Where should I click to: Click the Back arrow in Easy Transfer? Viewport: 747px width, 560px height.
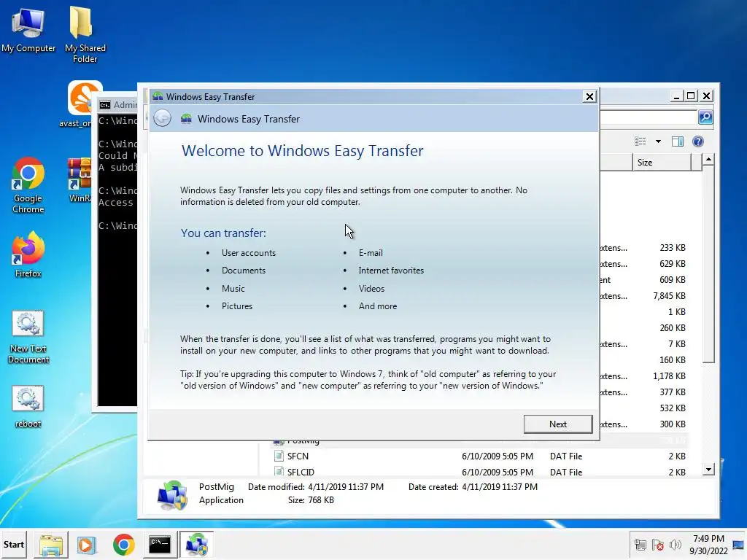pos(163,118)
